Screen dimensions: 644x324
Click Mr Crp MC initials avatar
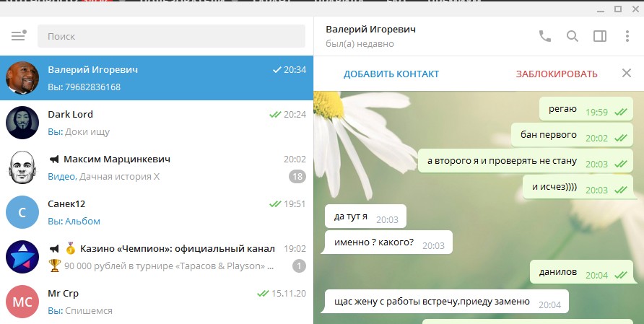[22, 302]
